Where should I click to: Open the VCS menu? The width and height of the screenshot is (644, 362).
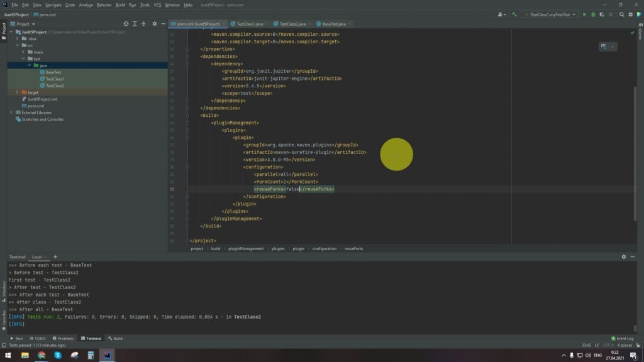(157, 5)
